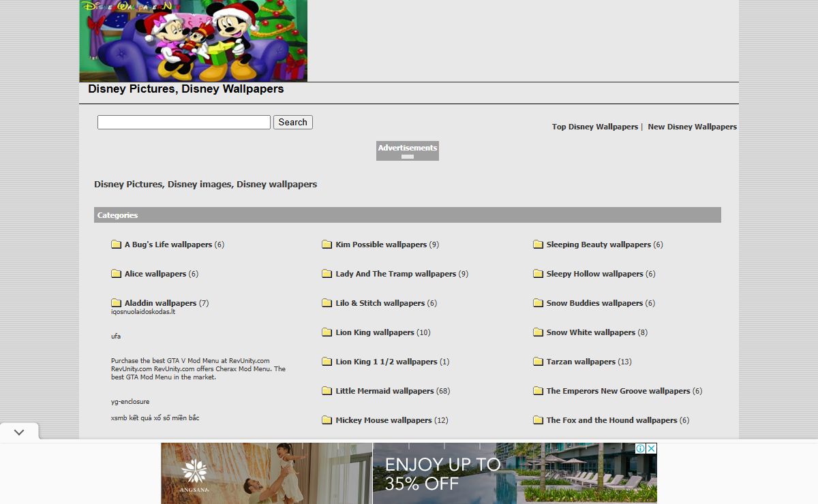
Task: Open Lion King wallpapers (10) link
Action: [375, 332]
